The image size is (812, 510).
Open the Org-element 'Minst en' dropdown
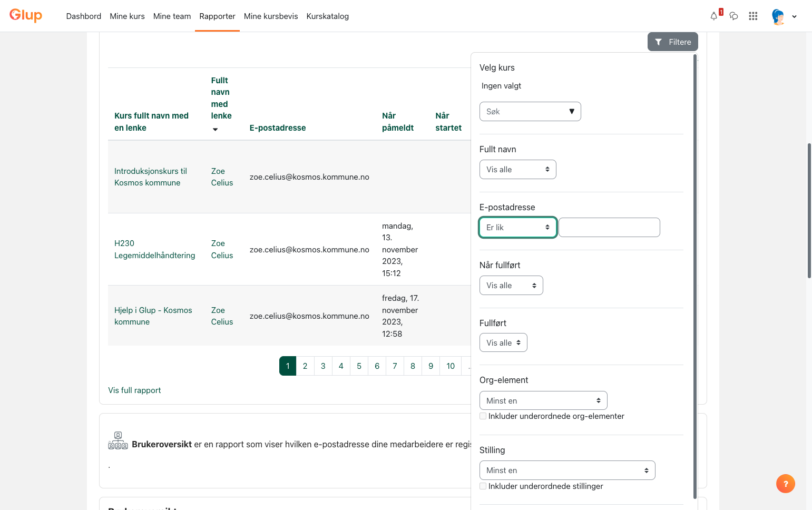tap(543, 401)
